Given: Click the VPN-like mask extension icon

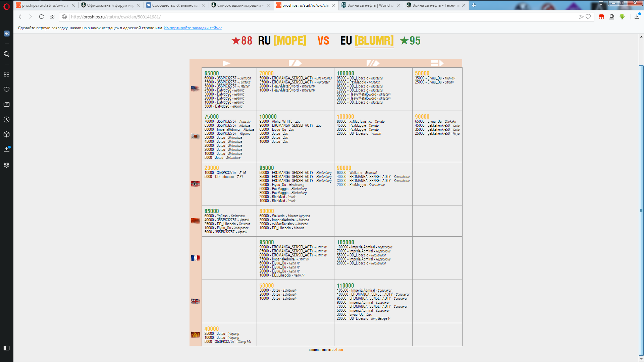Looking at the screenshot, I should (612, 17).
